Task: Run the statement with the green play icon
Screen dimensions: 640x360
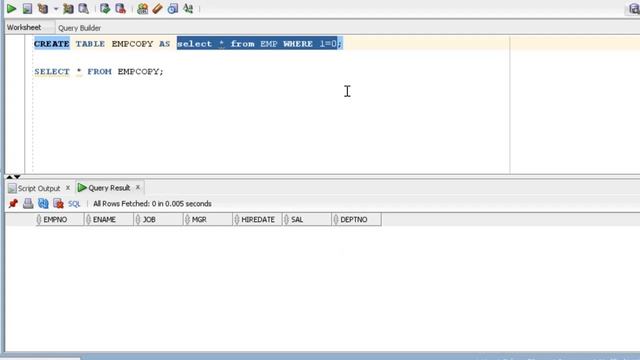Action: [11, 9]
